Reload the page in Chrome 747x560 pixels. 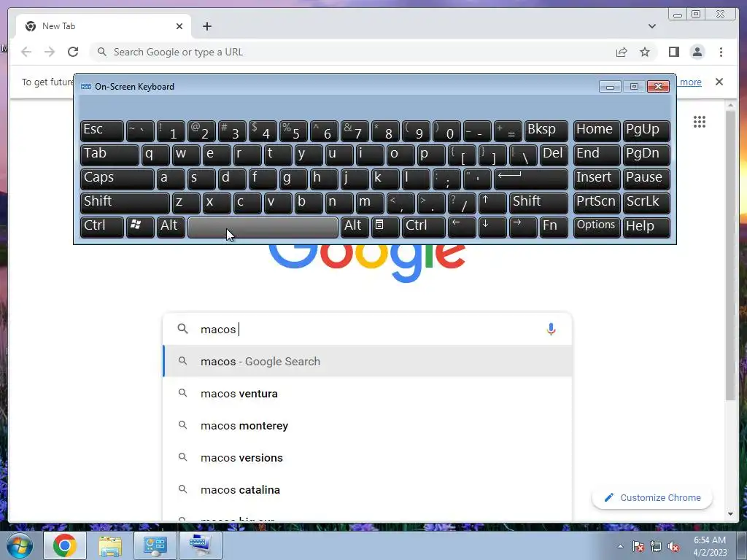point(73,52)
